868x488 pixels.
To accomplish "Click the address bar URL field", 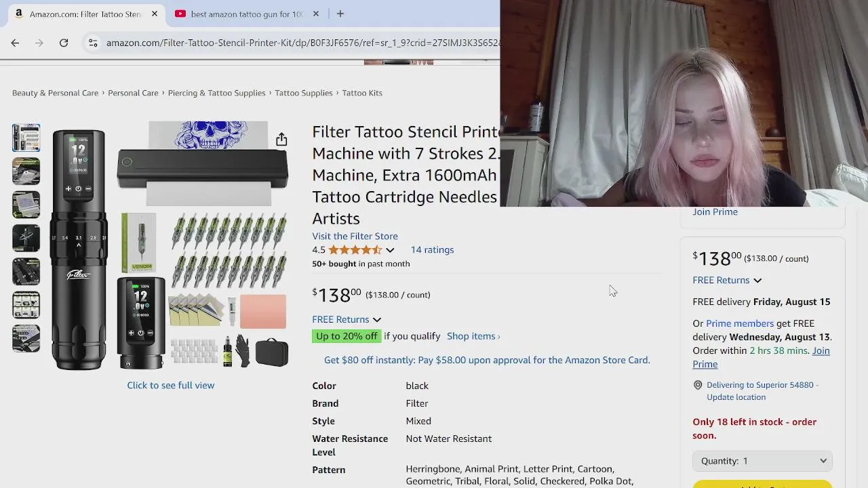I will pos(302,43).
